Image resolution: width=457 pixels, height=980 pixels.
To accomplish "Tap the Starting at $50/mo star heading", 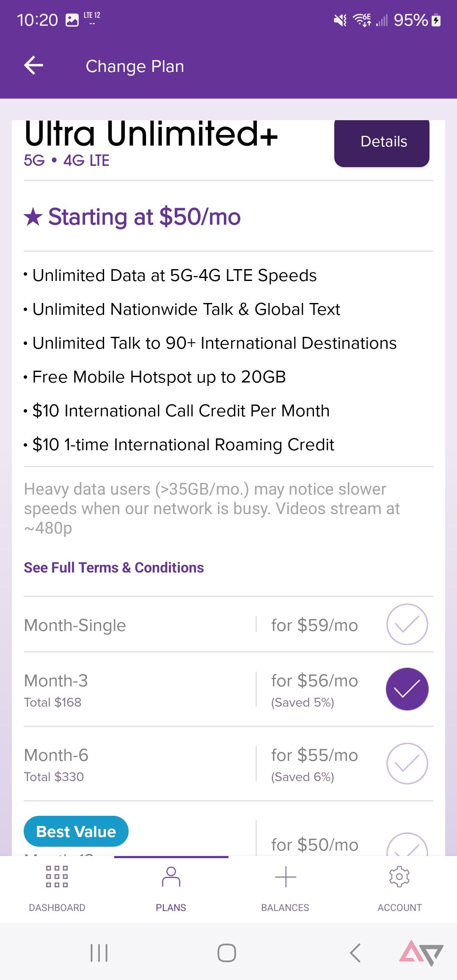I will 132,217.
